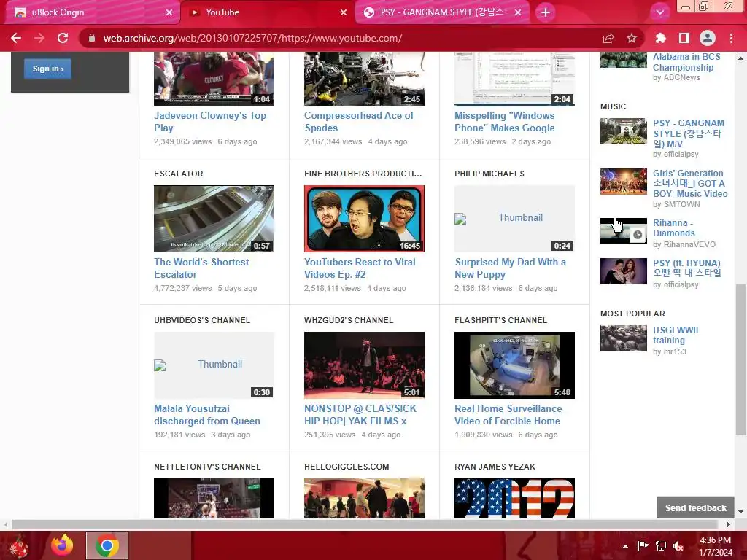Screen dimensions: 747x560
Task: Open Girls' Generation I GOT A BOY link
Action: [690, 183]
